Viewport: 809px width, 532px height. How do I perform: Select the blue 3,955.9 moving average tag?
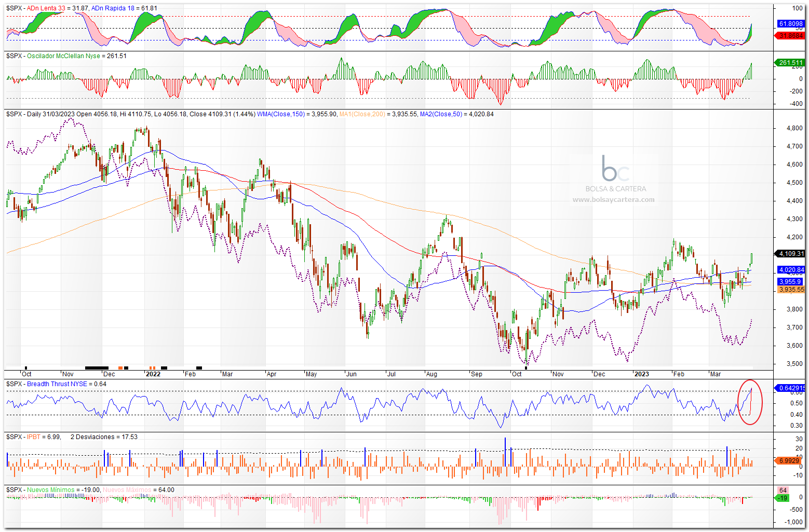pyautogui.click(x=790, y=282)
